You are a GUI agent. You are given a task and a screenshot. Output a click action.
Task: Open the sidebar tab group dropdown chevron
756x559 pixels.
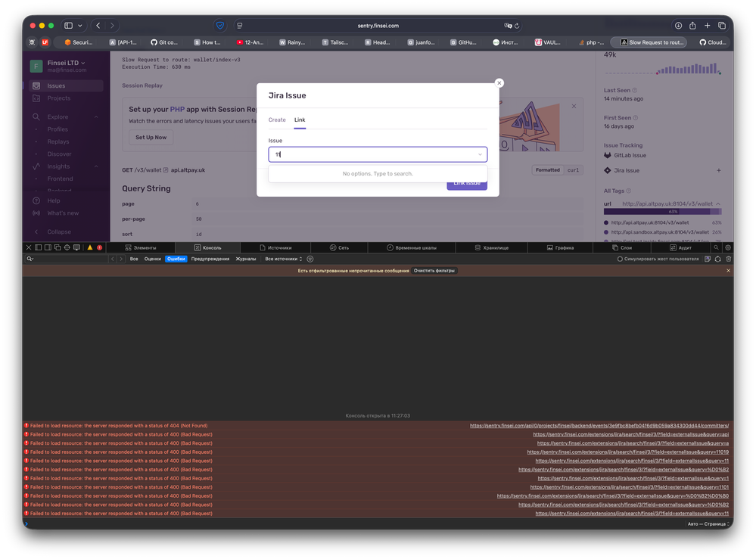[80, 26]
